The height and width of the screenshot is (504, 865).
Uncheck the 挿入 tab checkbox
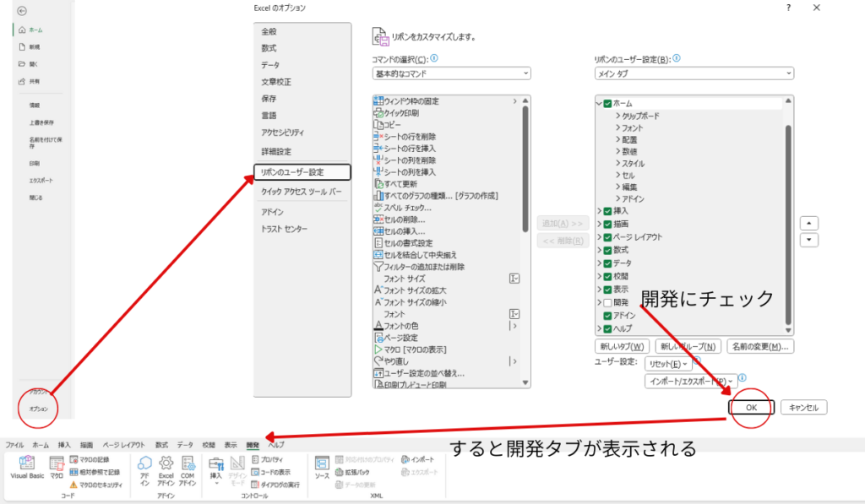click(607, 210)
